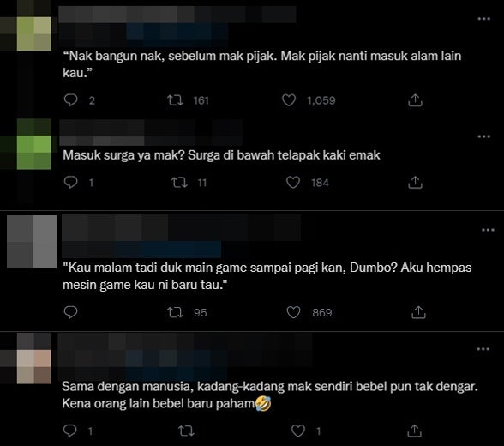This screenshot has height=446, width=504.
Task: Like the tweet with 1,059 likes
Action: [289, 100]
